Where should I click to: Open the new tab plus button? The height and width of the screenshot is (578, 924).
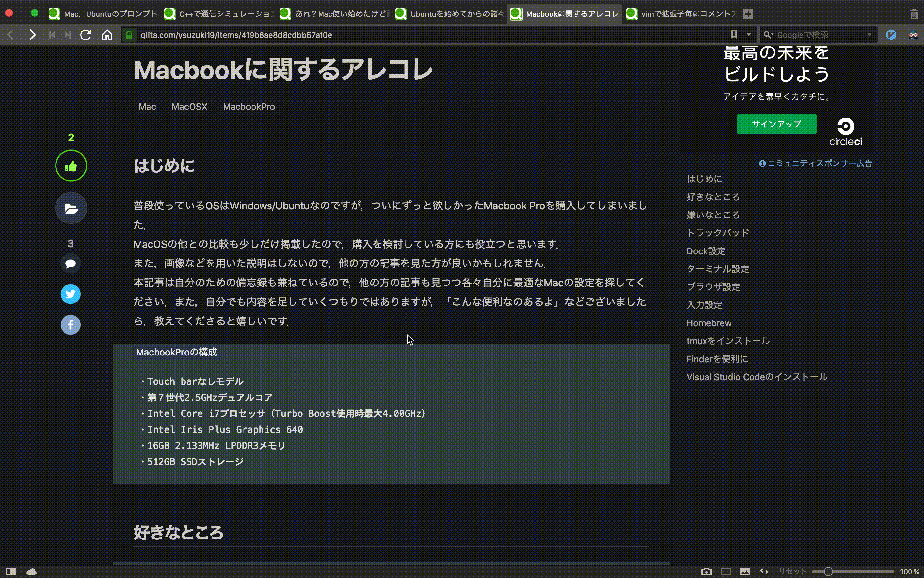(x=748, y=14)
